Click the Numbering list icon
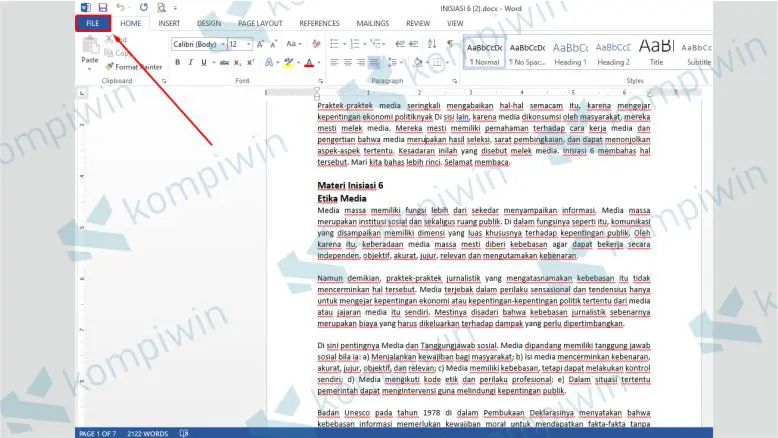The width and height of the screenshot is (778, 438). click(x=354, y=44)
